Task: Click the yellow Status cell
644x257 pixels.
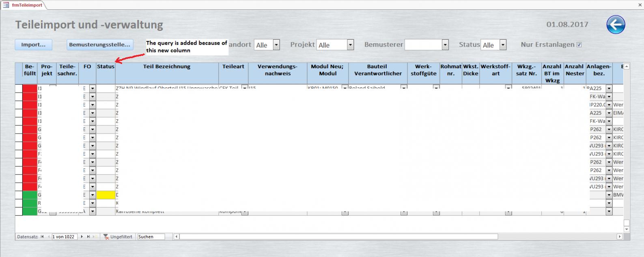Action: [x=106, y=195]
